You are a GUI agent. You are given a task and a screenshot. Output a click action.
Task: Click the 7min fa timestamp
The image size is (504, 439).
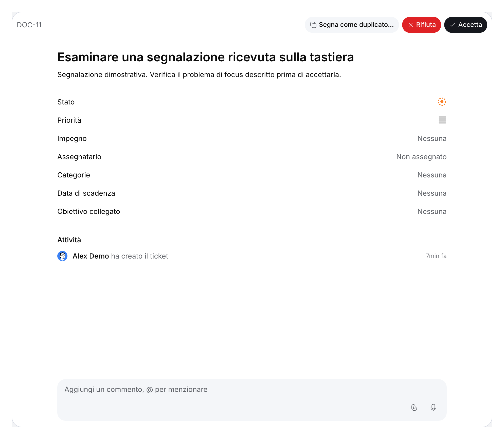[x=436, y=256]
